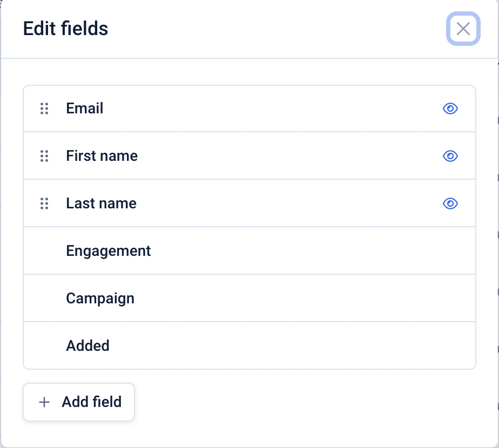Image resolution: width=499 pixels, height=448 pixels.
Task: Click the Add field button
Action: (78, 402)
